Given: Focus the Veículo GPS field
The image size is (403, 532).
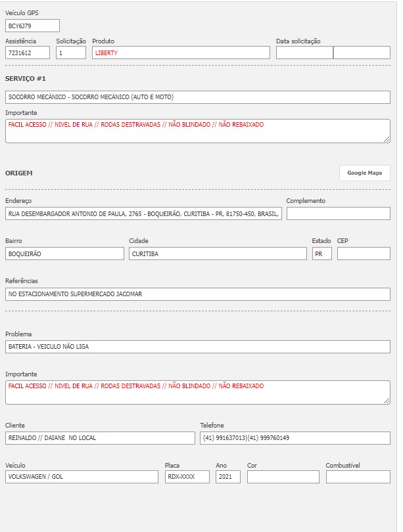Looking at the screenshot, I should pyautogui.click(x=32, y=26).
